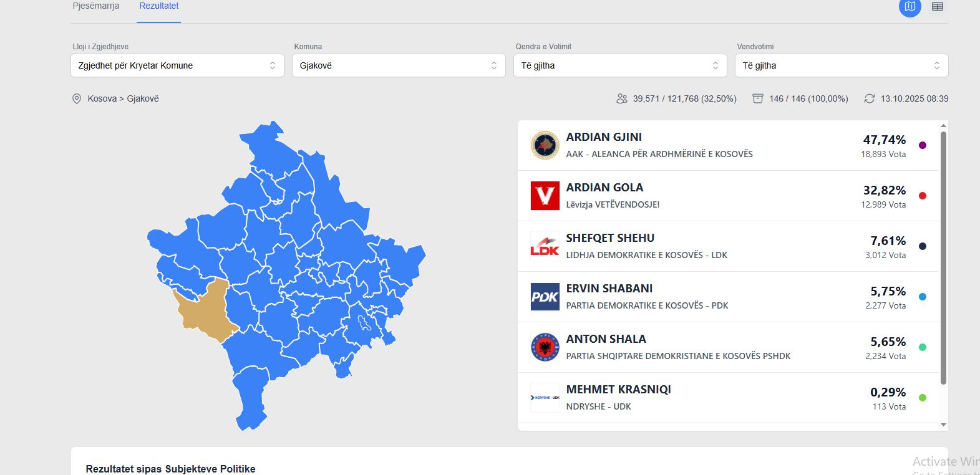The width and height of the screenshot is (980, 475).
Task: Open the Lloji i Zgjedhjeve dropdown
Action: pyautogui.click(x=177, y=65)
